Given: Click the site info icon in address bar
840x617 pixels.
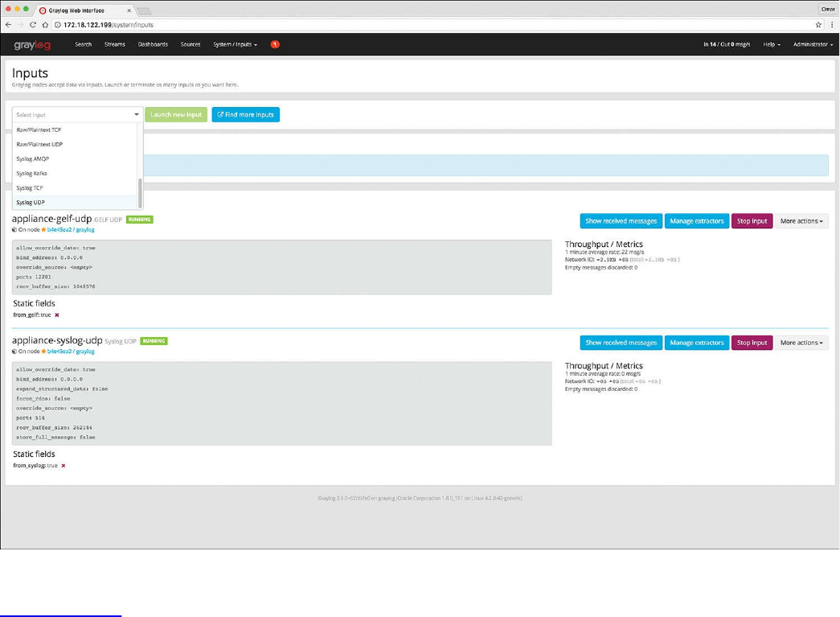Looking at the screenshot, I should point(57,25).
